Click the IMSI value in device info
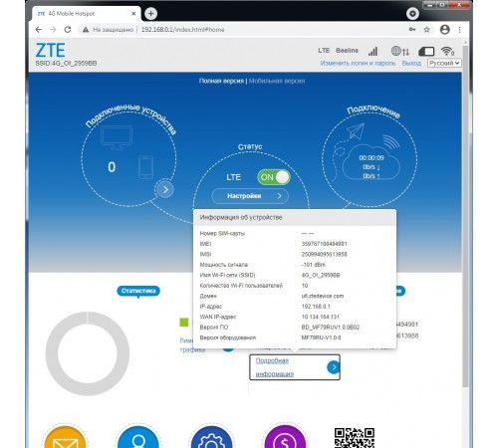 pyautogui.click(x=324, y=254)
